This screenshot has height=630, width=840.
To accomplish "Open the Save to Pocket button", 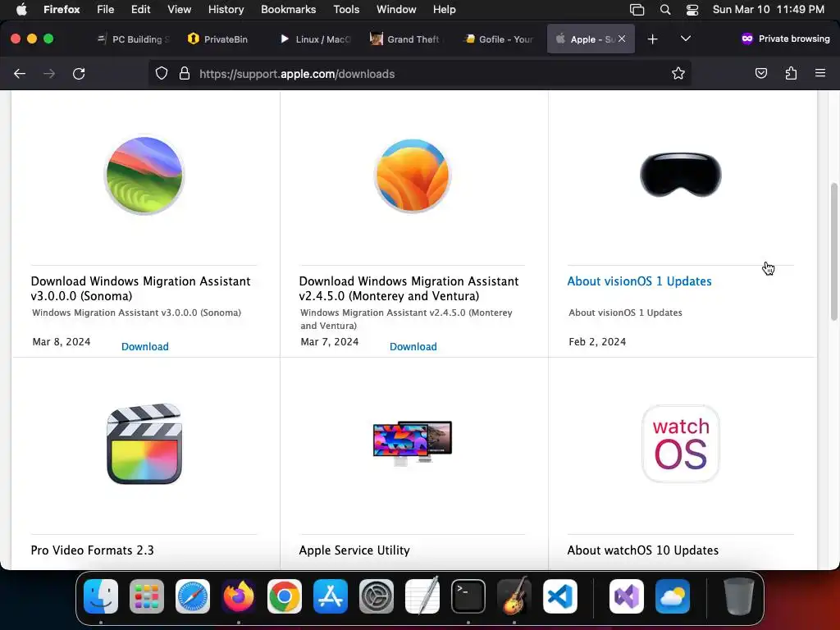I will click(760, 73).
